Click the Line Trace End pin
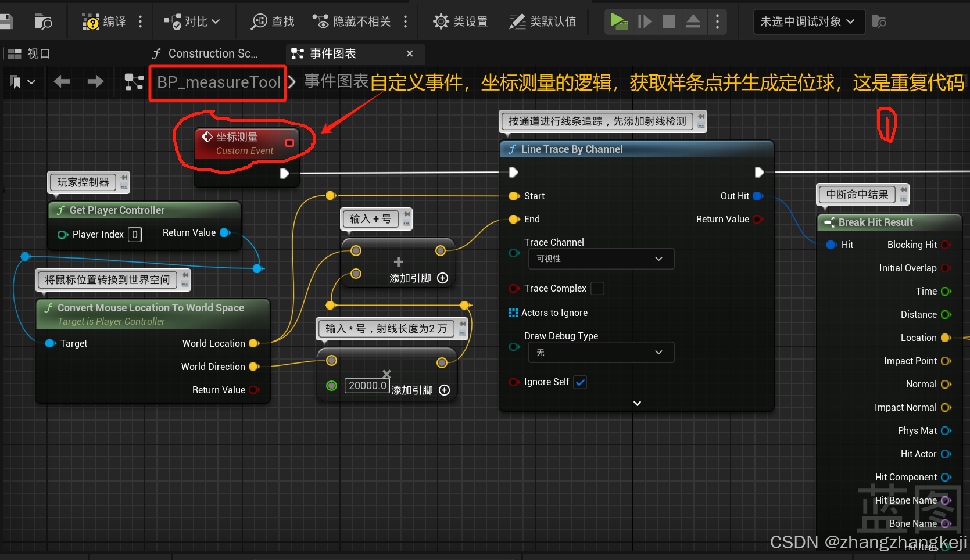The width and height of the screenshot is (970, 560). tap(514, 220)
